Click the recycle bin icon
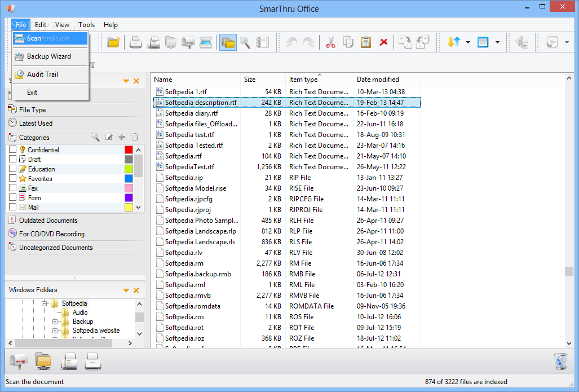 (560, 361)
